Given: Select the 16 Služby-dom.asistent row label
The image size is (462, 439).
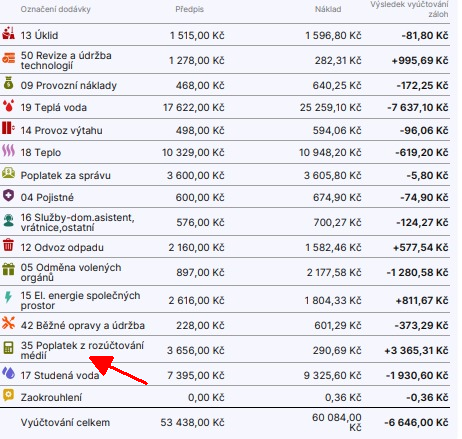Looking at the screenshot, I should coord(77,222).
